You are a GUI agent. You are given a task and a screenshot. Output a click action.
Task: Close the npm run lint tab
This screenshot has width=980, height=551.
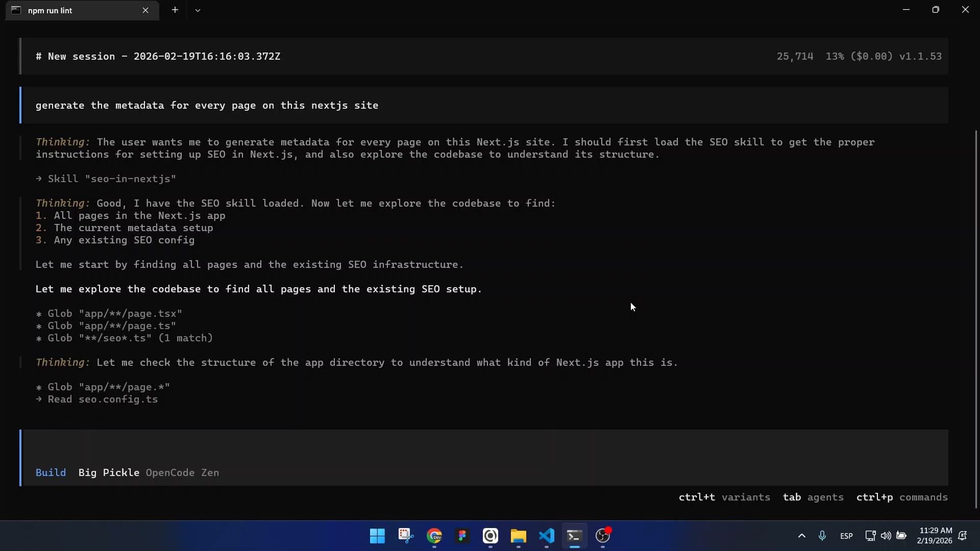(146, 10)
